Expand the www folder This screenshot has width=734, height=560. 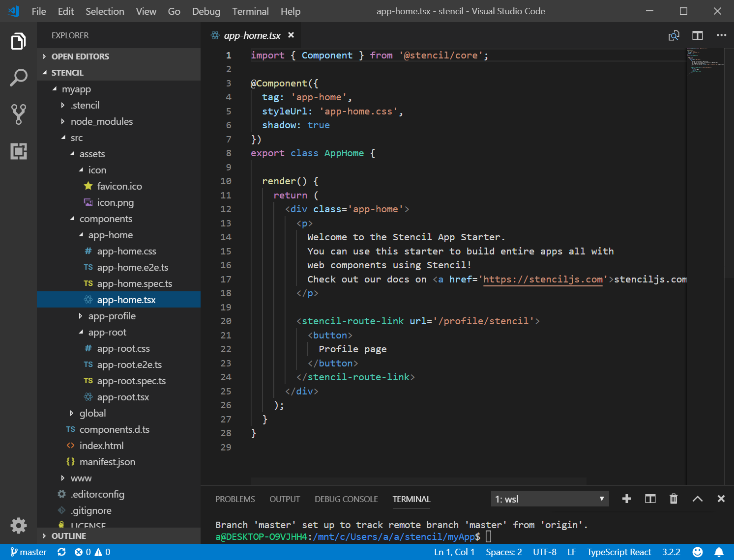click(118, 478)
